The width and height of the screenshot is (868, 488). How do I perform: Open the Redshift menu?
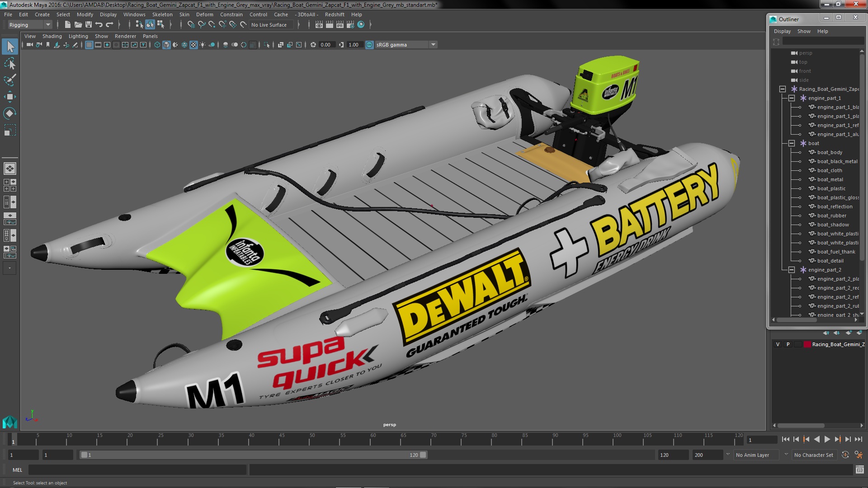(x=335, y=14)
